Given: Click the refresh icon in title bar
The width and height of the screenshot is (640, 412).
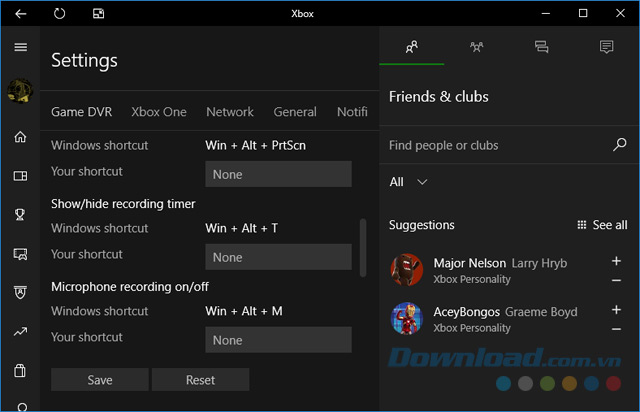Looking at the screenshot, I should (60, 14).
